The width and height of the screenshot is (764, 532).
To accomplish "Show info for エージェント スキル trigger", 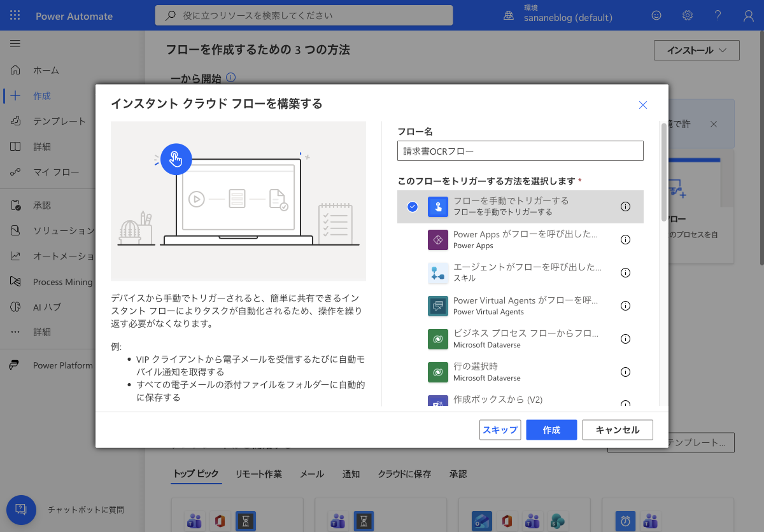I will pos(625,272).
